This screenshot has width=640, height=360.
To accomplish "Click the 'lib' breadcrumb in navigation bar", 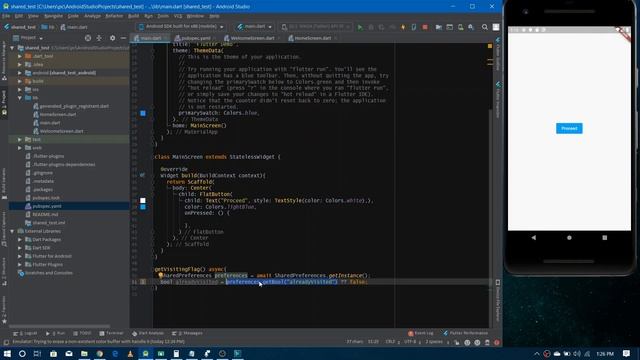I will (49, 27).
